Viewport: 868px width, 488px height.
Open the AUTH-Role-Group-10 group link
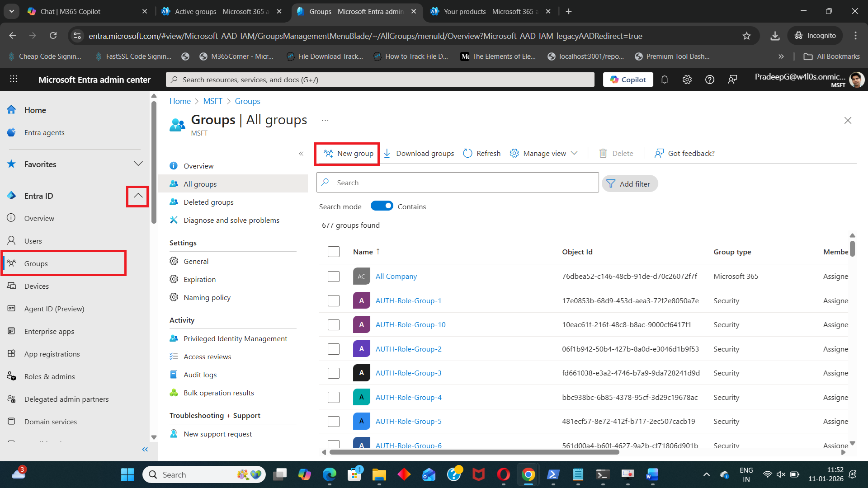click(x=410, y=324)
